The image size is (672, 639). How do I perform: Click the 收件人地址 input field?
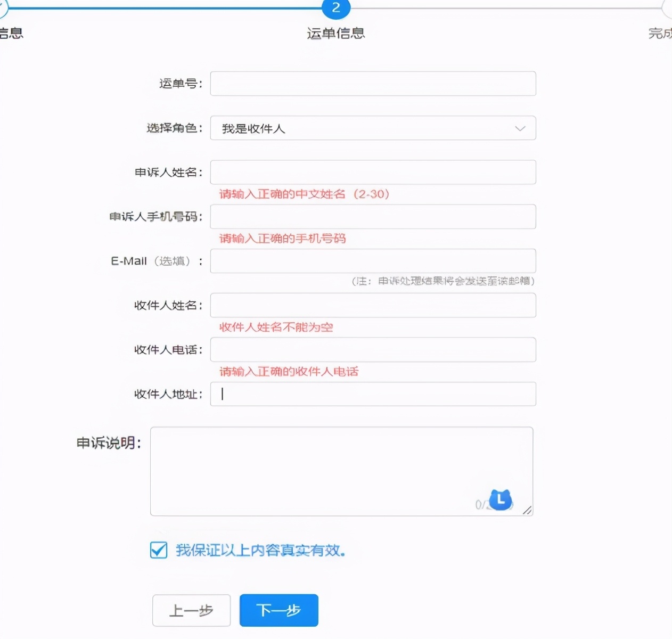coord(373,394)
